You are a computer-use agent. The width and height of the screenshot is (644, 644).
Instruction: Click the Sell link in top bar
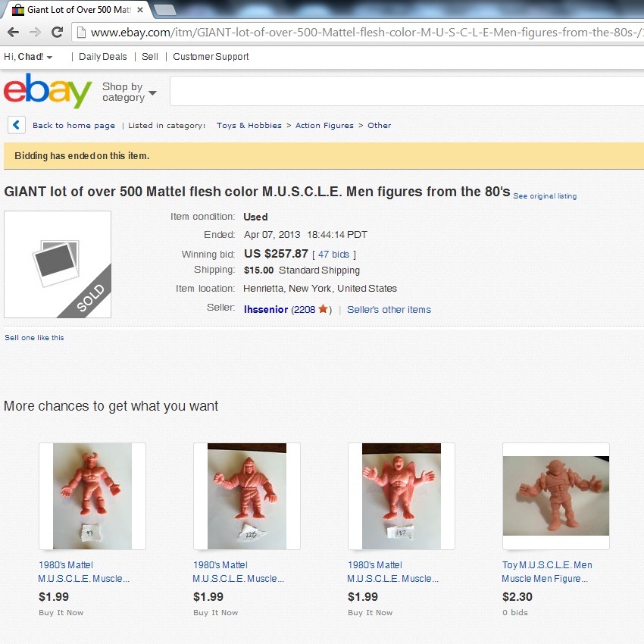[150, 57]
